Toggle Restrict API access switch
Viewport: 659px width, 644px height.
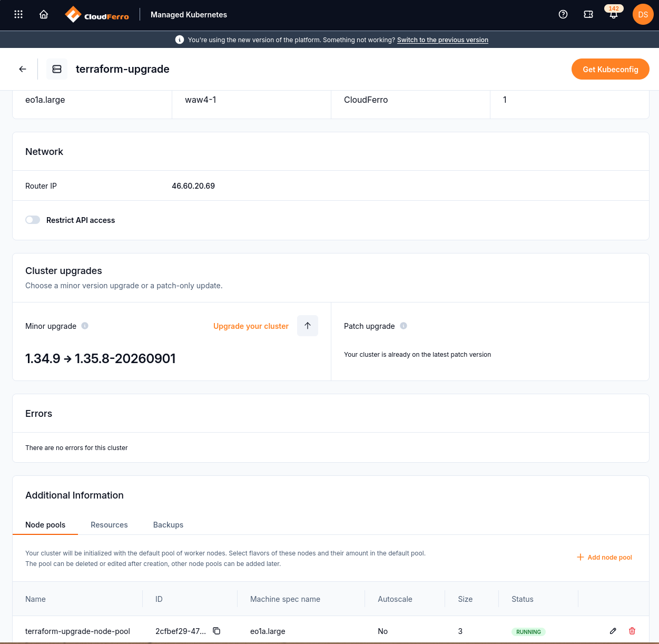click(x=33, y=220)
